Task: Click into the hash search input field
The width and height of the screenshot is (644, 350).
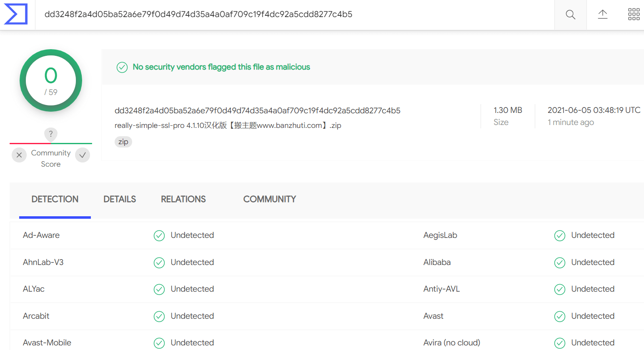Action: (x=295, y=15)
